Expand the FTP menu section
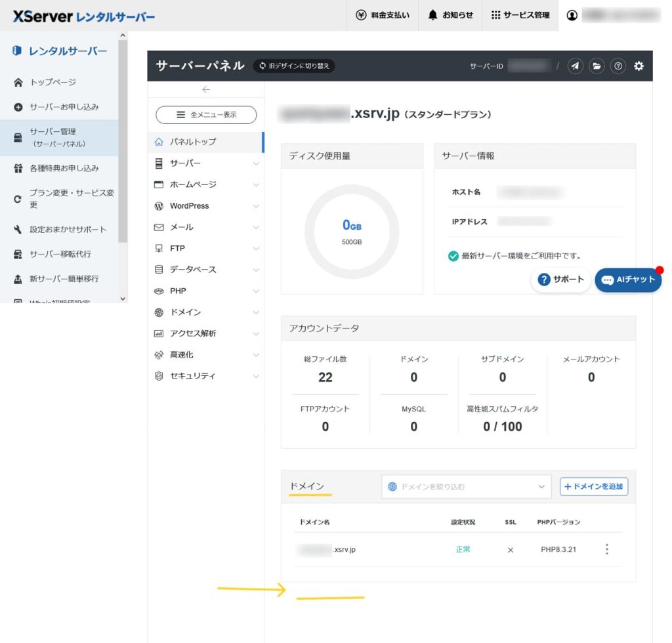The image size is (672, 643). [x=206, y=249]
